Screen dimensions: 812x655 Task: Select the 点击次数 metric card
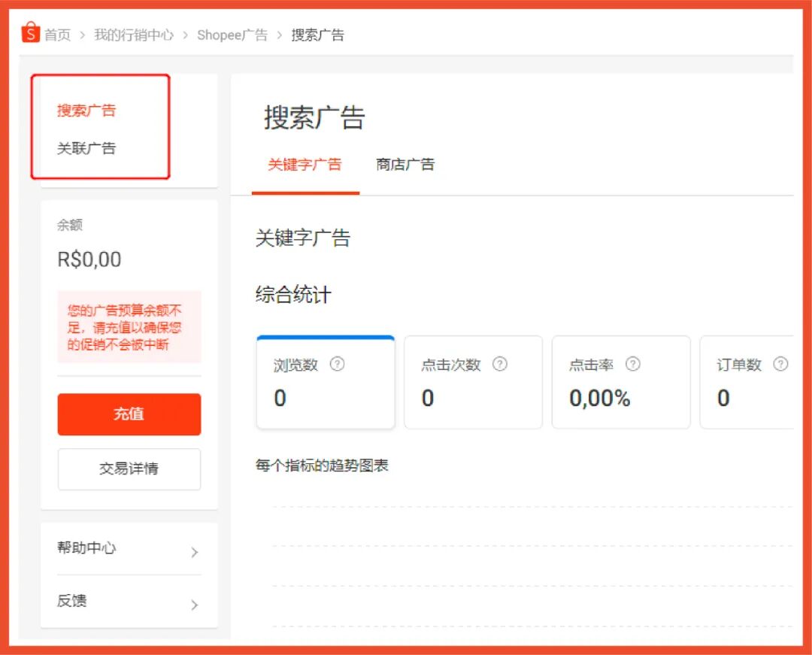click(x=473, y=384)
